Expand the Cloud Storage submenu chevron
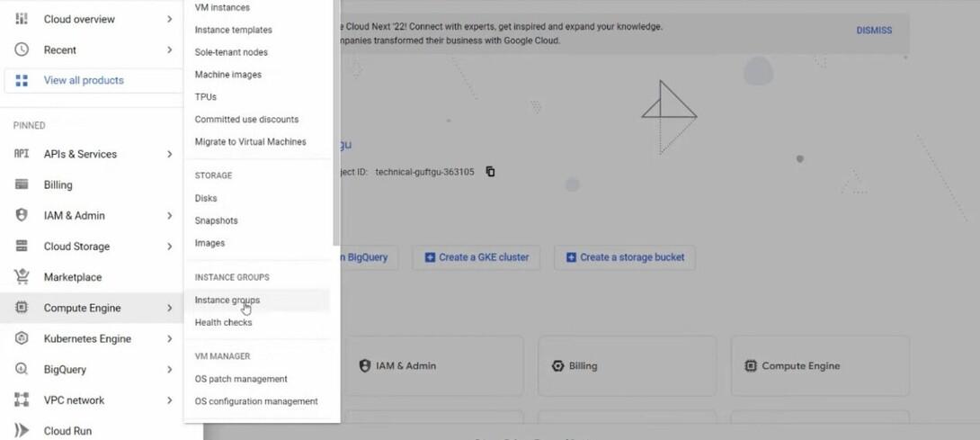This screenshot has width=980, height=440. (169, 247)
